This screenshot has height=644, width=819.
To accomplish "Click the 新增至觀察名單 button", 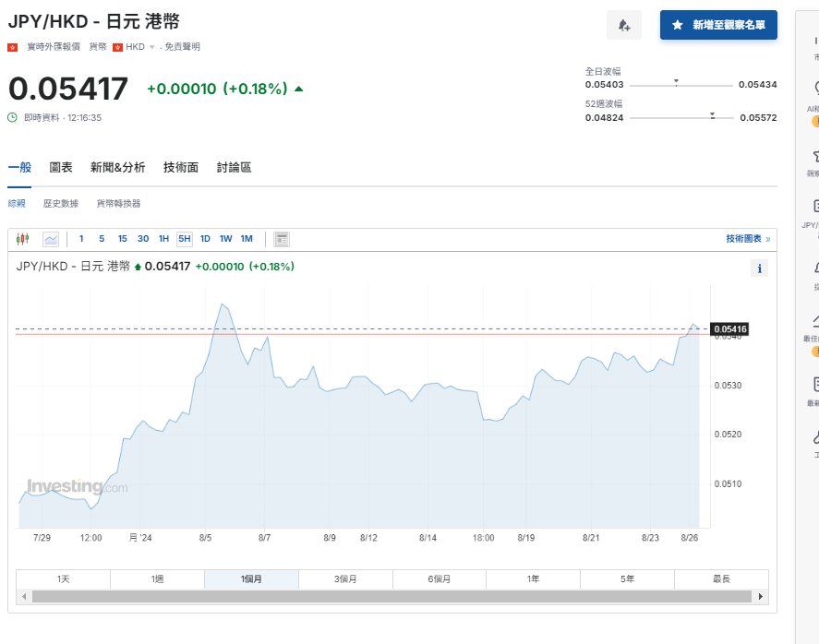I will point(717,25).
